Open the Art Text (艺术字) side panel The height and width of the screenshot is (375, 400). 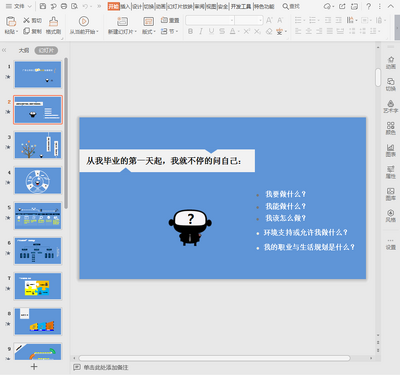pyautogui.click(x=391, y=106)
